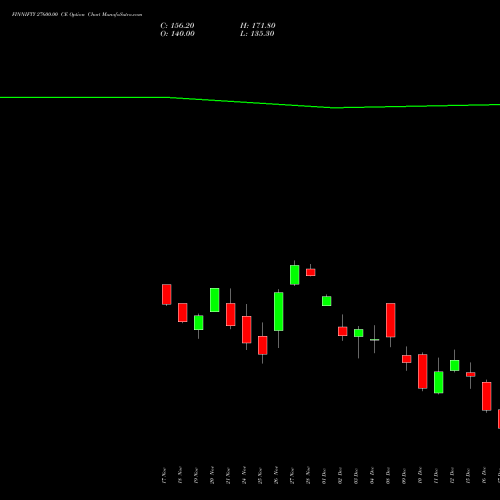Select the red candle for 21 Nov

click(231, 314)
